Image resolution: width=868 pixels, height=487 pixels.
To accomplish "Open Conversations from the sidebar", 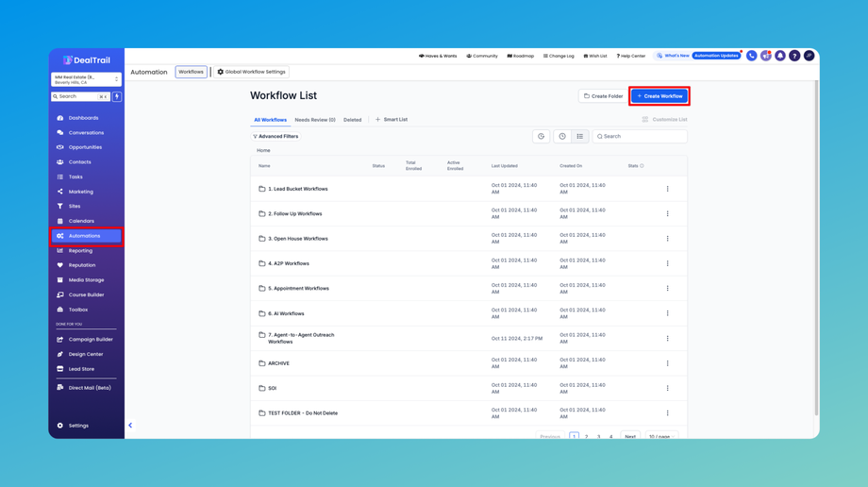I will pos(86,133).
